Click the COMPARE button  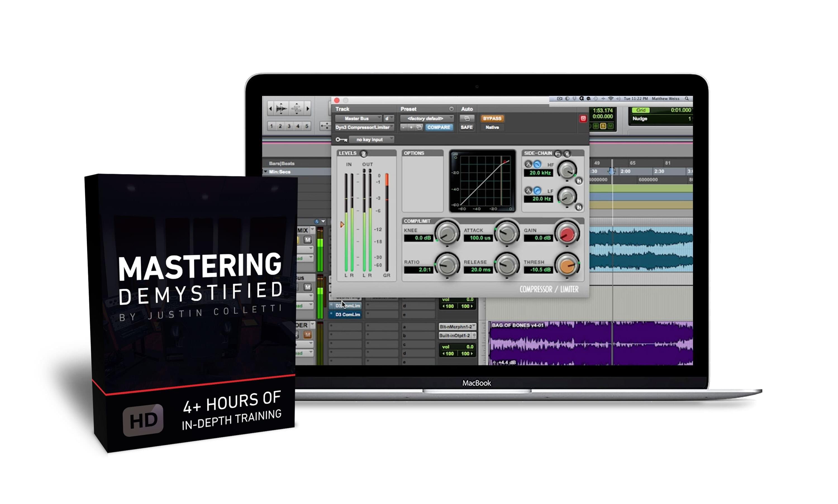[x=439, y=127]
